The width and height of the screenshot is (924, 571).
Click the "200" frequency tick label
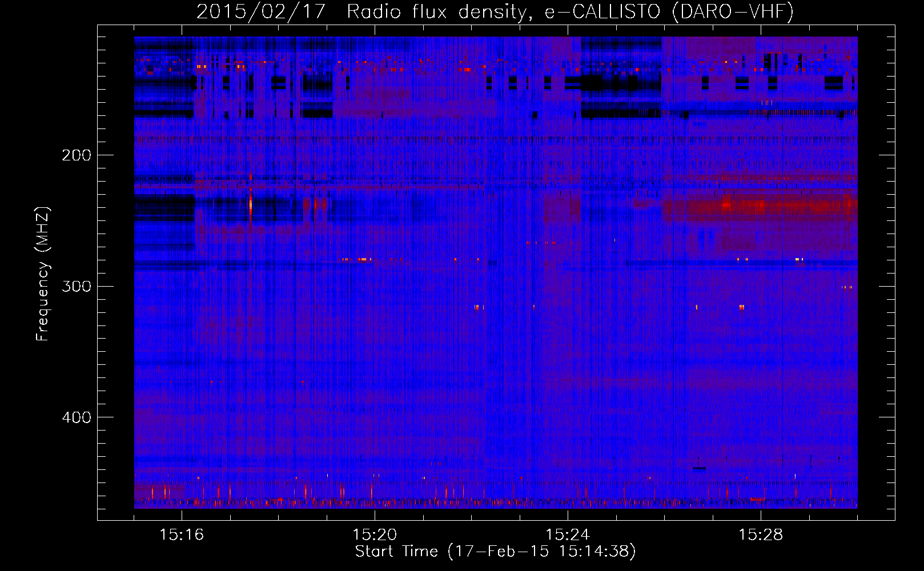77,155
